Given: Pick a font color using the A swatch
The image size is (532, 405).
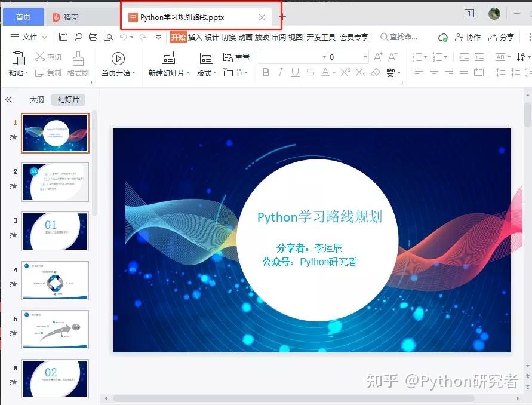Looking at the screenshot, I should click(324, 71).
